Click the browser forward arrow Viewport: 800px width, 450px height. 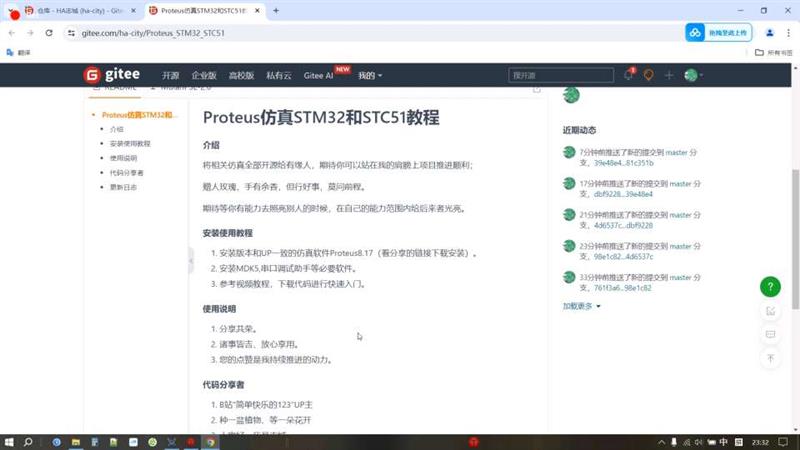[30, 33]
